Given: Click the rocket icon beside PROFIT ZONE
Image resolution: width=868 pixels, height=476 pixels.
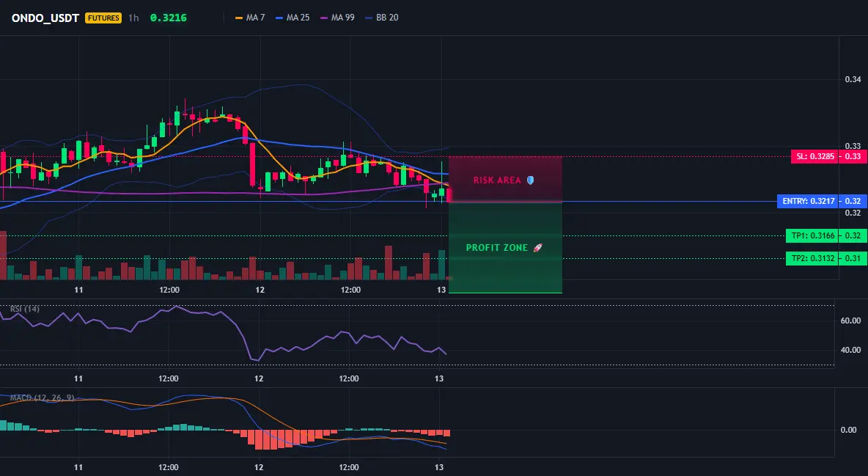Looking at the screenshot, I should [x=537, y=248].
